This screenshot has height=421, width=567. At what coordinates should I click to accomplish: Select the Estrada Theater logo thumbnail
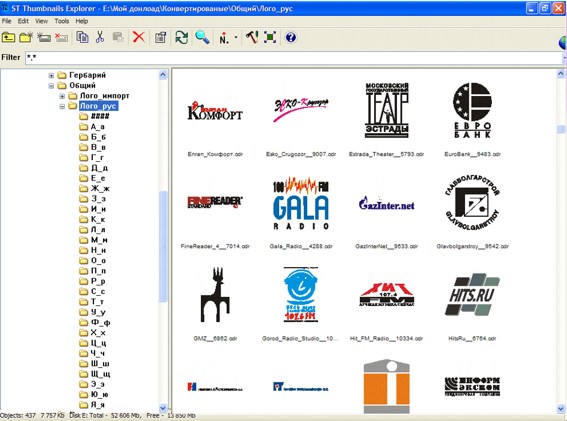click(387, 110)
